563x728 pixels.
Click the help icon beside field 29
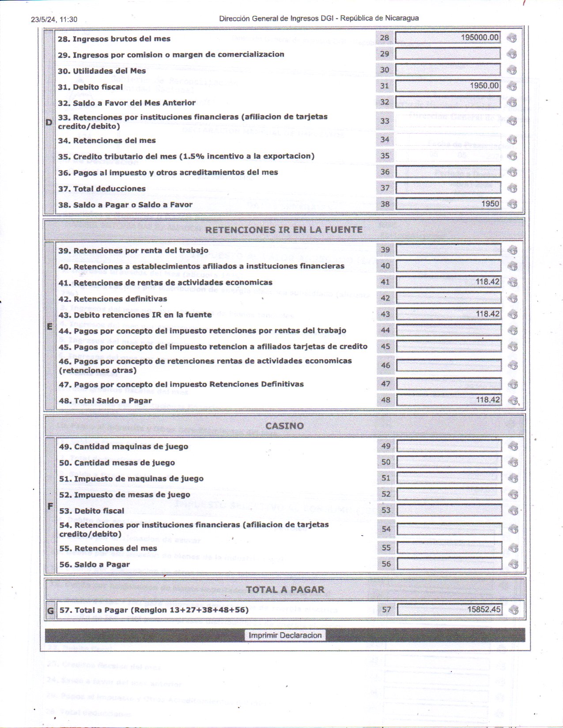(511, 54)
